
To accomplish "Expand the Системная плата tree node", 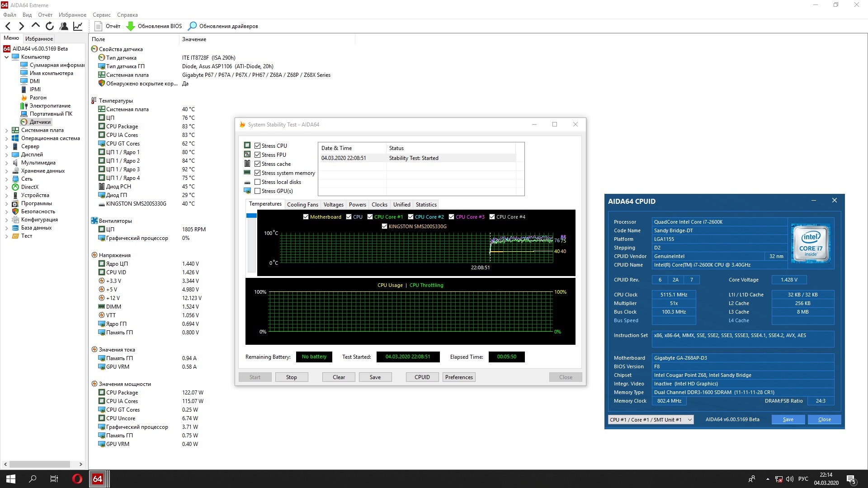I will tap(6, 130).
